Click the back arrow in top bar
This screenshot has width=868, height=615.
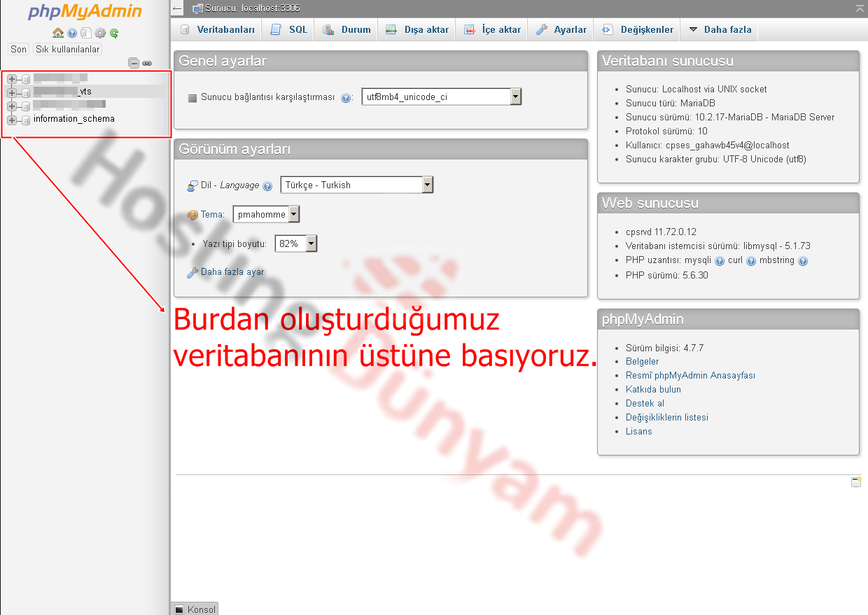click(x=177, y=8)
